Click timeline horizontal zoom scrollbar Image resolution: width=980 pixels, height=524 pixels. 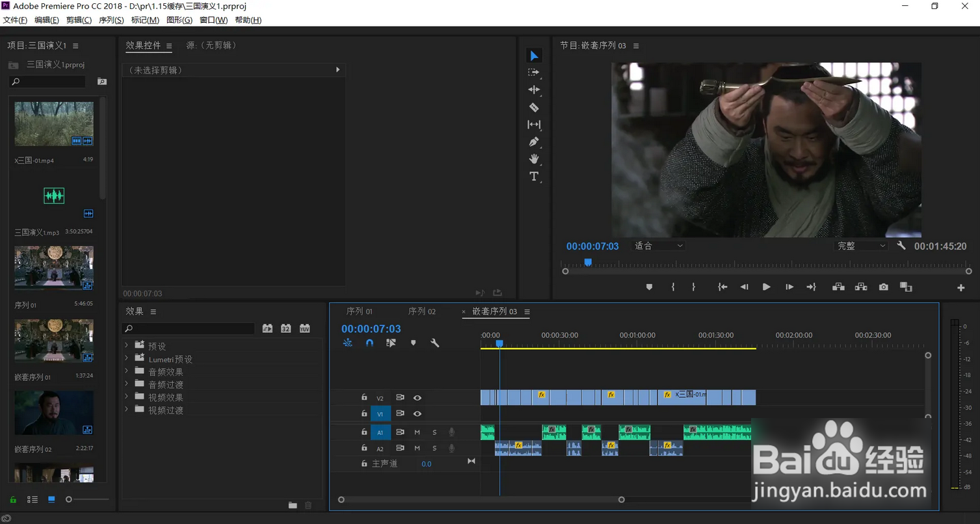481,499
